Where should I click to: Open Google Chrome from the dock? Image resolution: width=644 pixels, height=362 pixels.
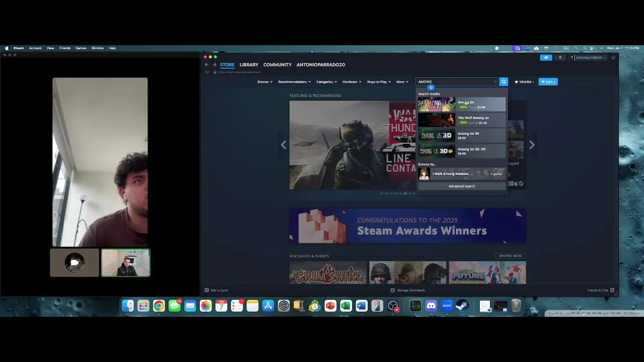click(159, 306)
